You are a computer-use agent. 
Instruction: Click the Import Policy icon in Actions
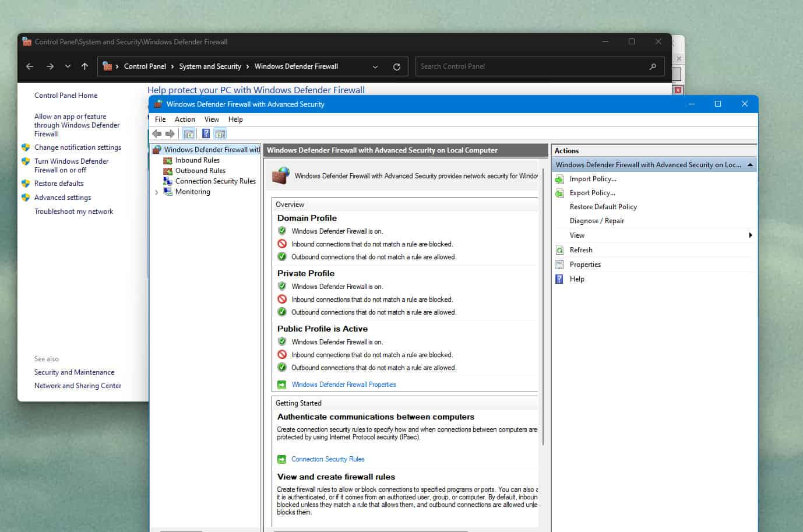coord(559,179)
